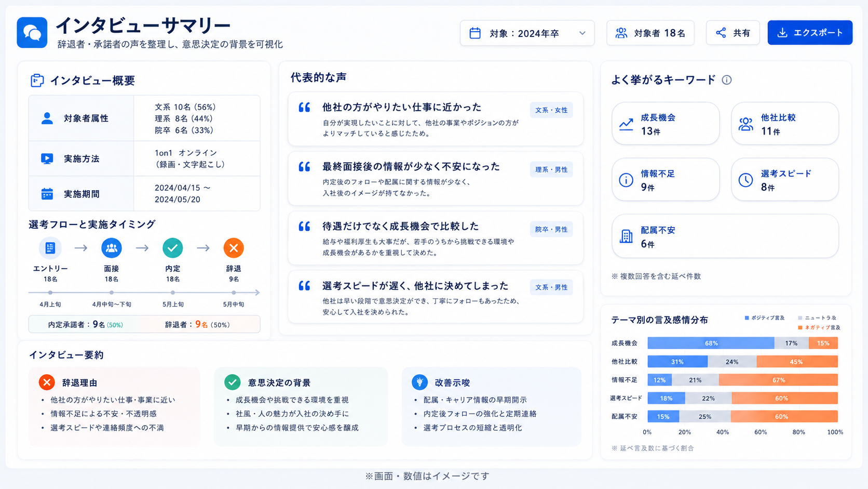Click the 辞退 cross step icon
This screenshot has height=489, width=868.
click(x=234, y=248)
